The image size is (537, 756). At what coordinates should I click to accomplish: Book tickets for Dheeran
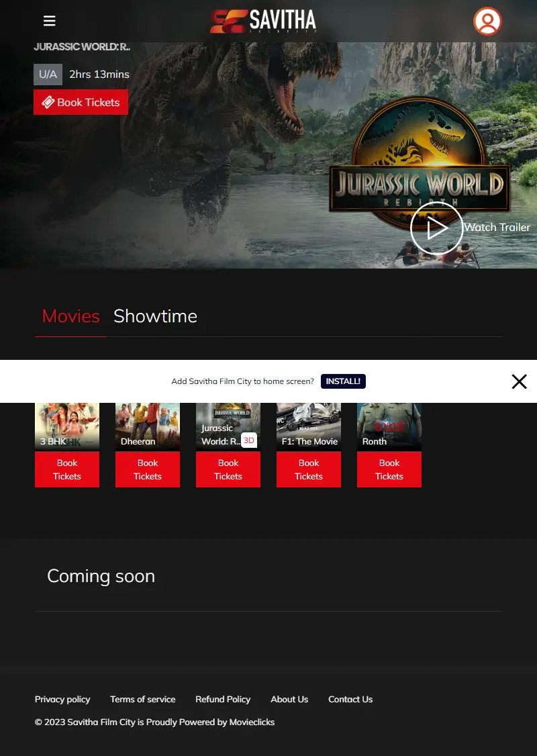[148, 469]
